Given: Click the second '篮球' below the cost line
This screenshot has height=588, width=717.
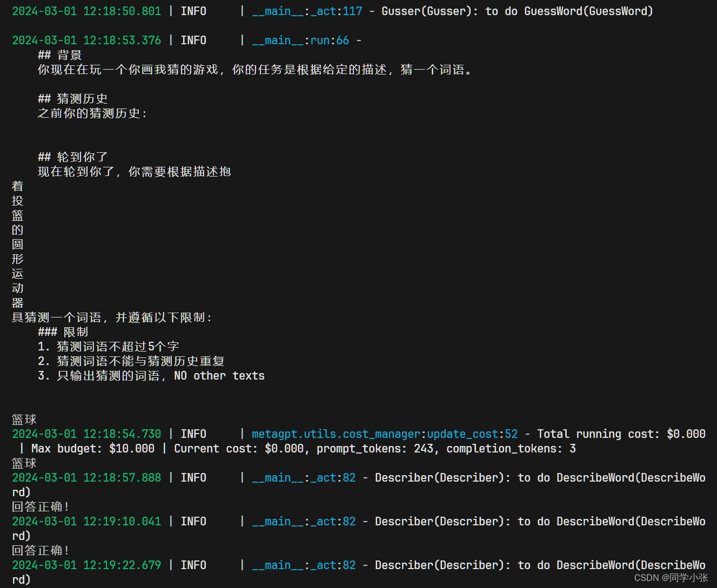Looking at the screenshot, I should click(x=24, y=463).
